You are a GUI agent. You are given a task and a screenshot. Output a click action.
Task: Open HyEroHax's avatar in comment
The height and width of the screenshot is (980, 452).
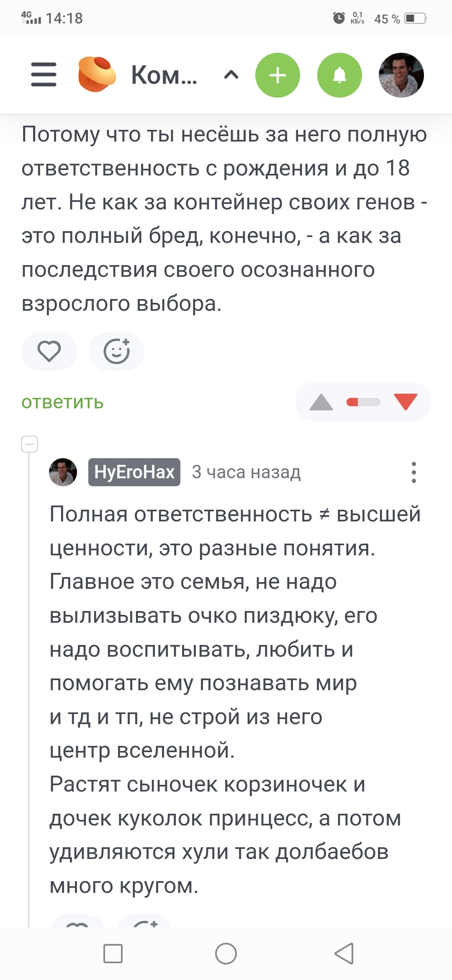click(63, 472)
